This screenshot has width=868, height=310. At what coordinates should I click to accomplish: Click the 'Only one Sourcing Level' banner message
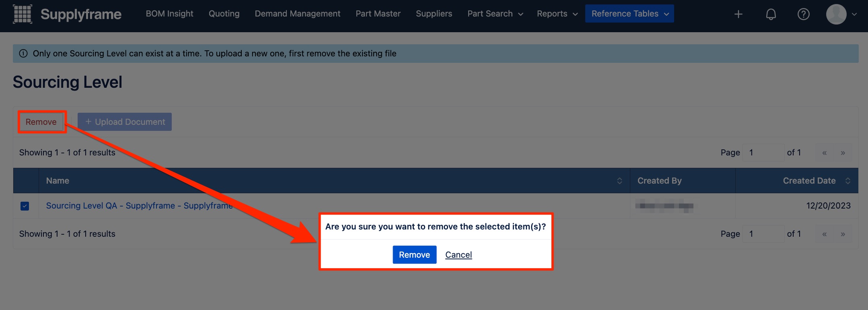214,54
